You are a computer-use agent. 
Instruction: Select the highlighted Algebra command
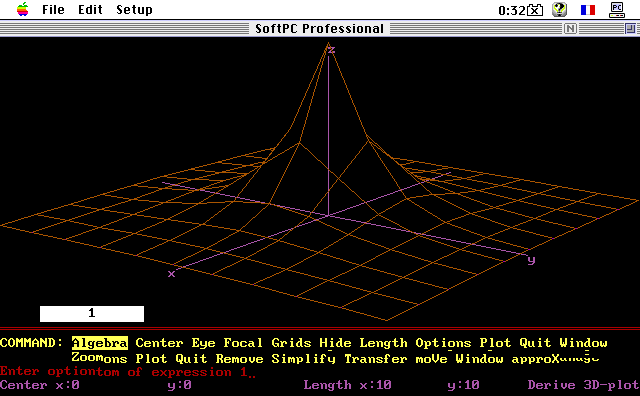point(100,343)
